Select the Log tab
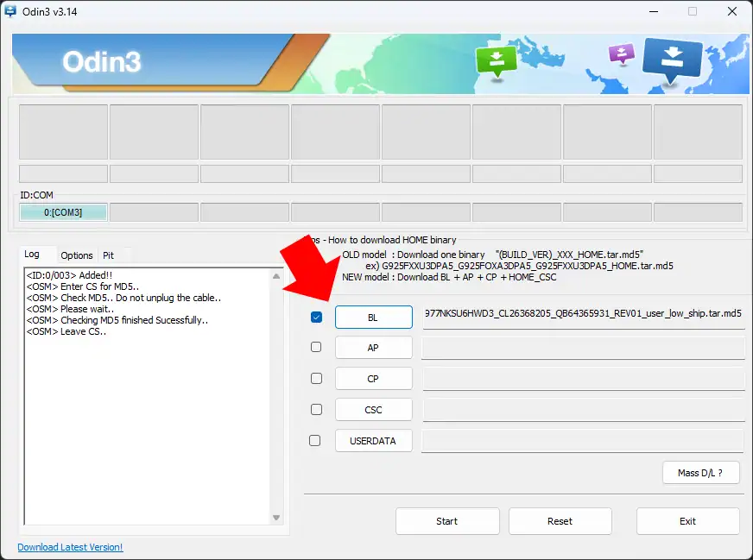The image size is (753, 560). (x=32, y=255)
